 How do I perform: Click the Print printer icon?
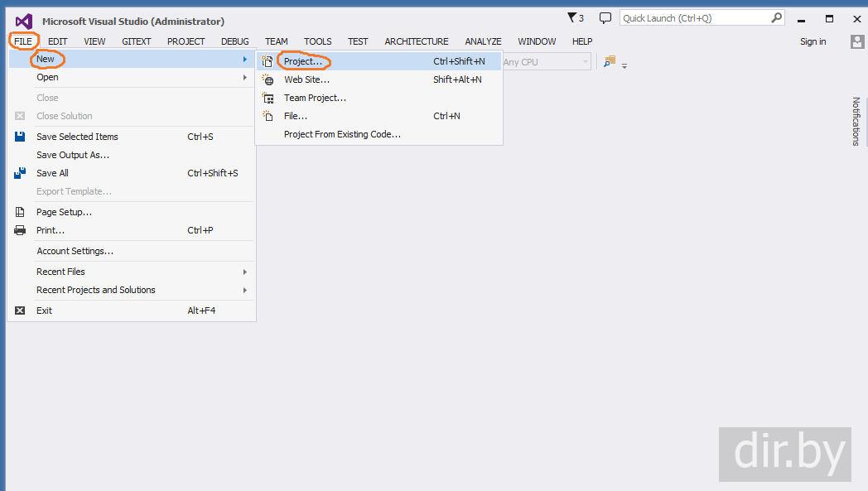(20, 230)
